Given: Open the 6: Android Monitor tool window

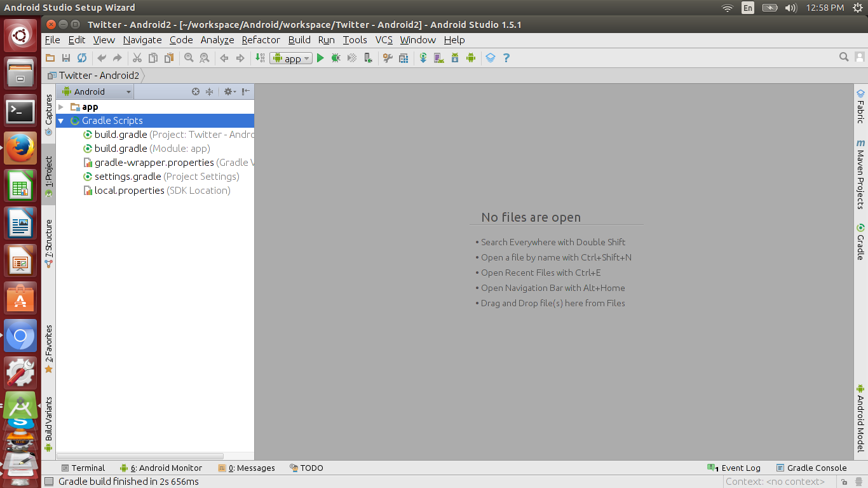Looking at the screenshot, I should (161, 468).
